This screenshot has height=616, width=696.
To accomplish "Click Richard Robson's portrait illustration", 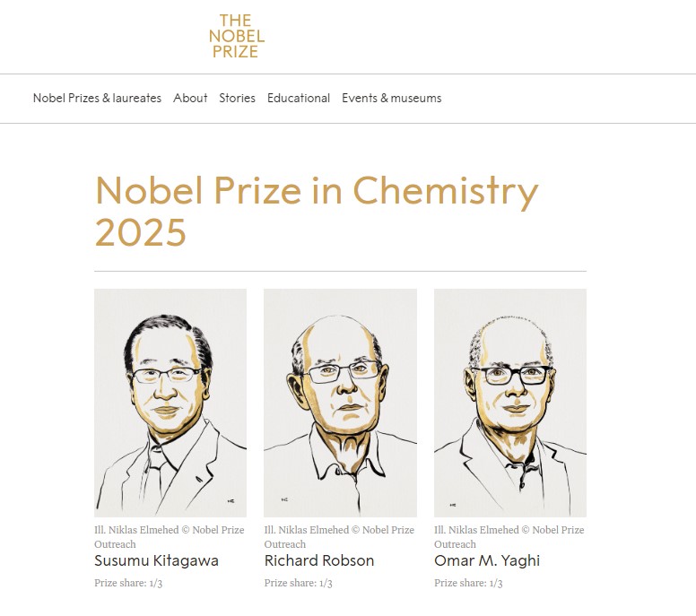I will (340, 403).
